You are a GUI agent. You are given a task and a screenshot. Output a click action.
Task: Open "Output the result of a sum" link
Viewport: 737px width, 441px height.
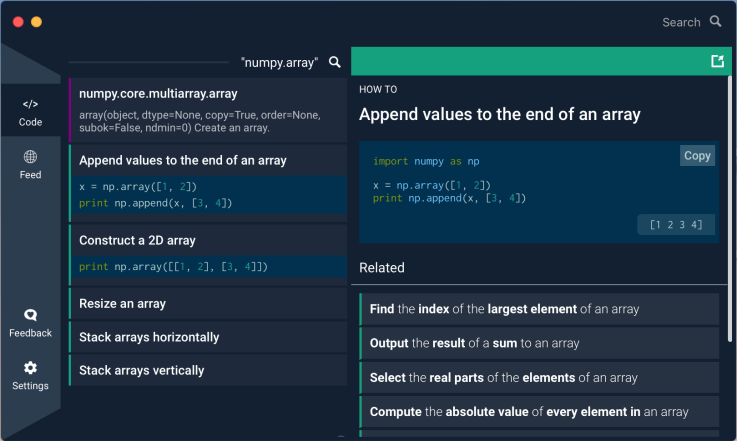coord(538,343)
